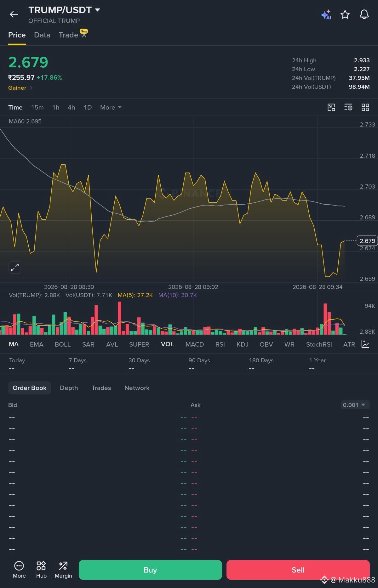Tap the 1 Year performance entry
The width and height of the screenshot is (378, 588).
[318, 364]
